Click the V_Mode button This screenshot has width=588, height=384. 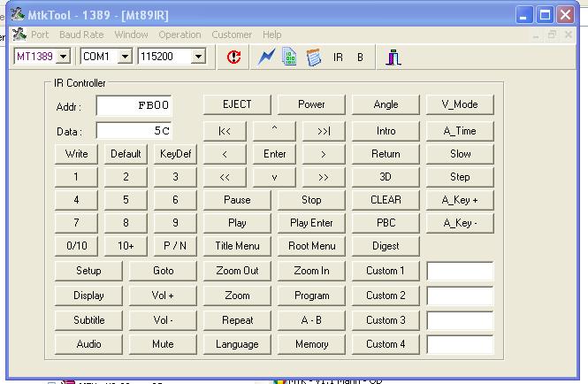coord(460,104)
